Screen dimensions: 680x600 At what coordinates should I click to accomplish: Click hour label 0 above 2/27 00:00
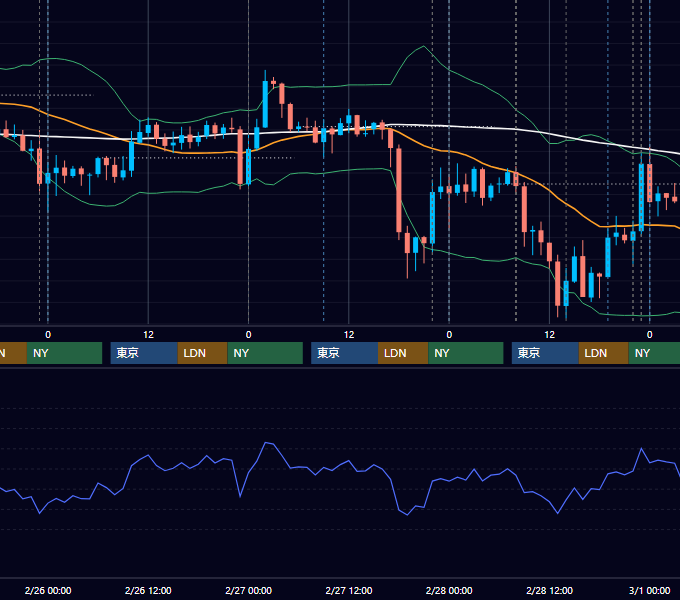[x=248, y=335]
